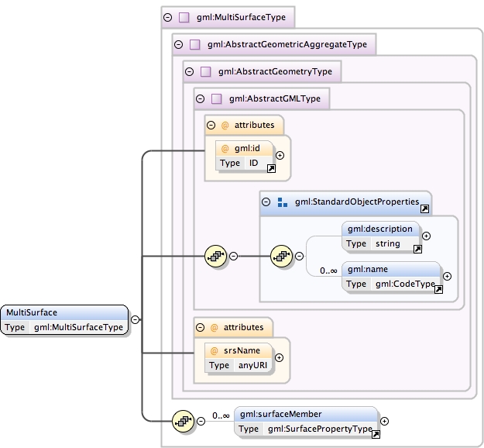
Task: Collapse the gml:MultiSurfaceType box
Action: (x=167, y=17)
